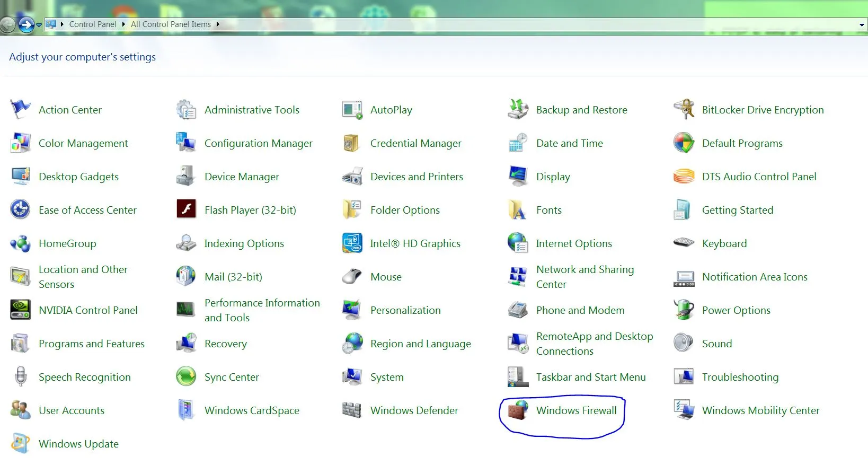This screenshot has height=465, width=868.
Task: Click the Intel HD Graphics icon
Action: click(352, 243)
